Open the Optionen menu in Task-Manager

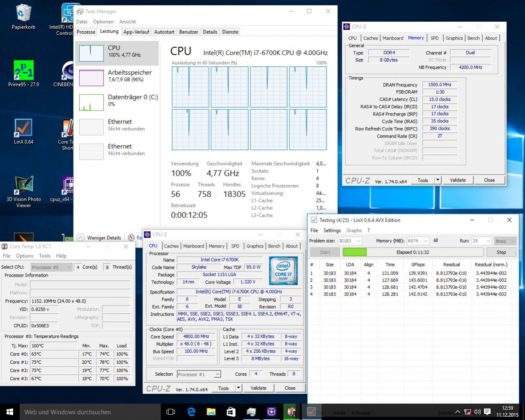(x=103, y=21)
